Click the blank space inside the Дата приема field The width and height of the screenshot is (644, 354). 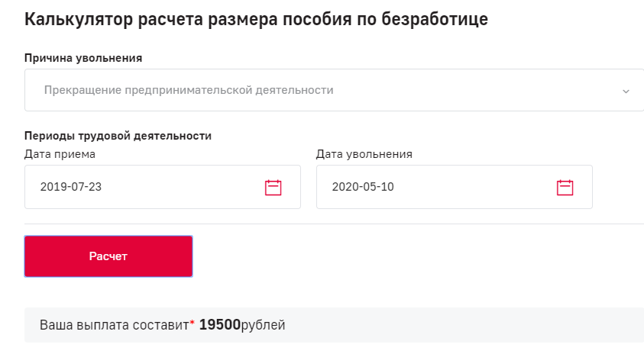click(183, 187)
